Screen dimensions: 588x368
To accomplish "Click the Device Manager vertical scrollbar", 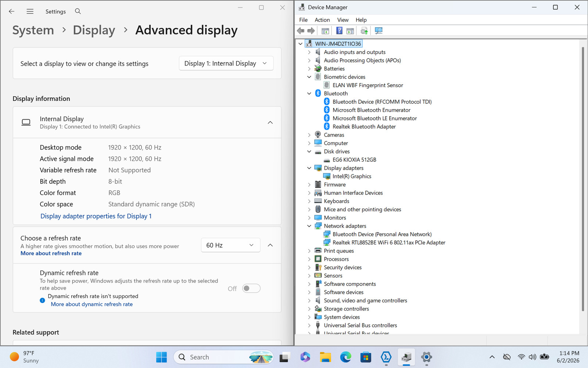I will (582, 179).
